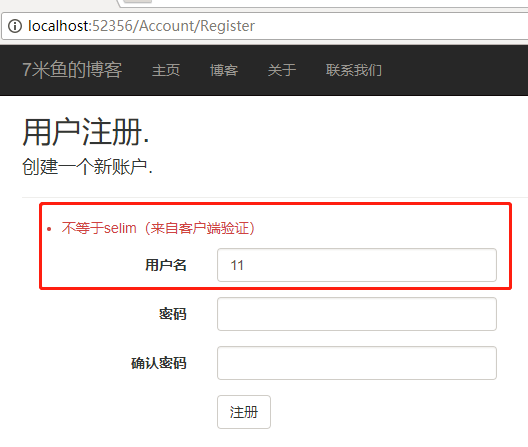Click the 用户名 label
The height and width of the screenshot is (447, 528).
click(x=166, y=265)
